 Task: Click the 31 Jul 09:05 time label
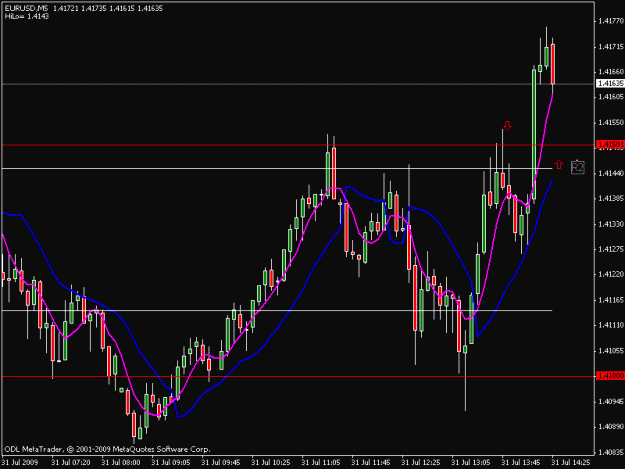click(x=171, y=462)
